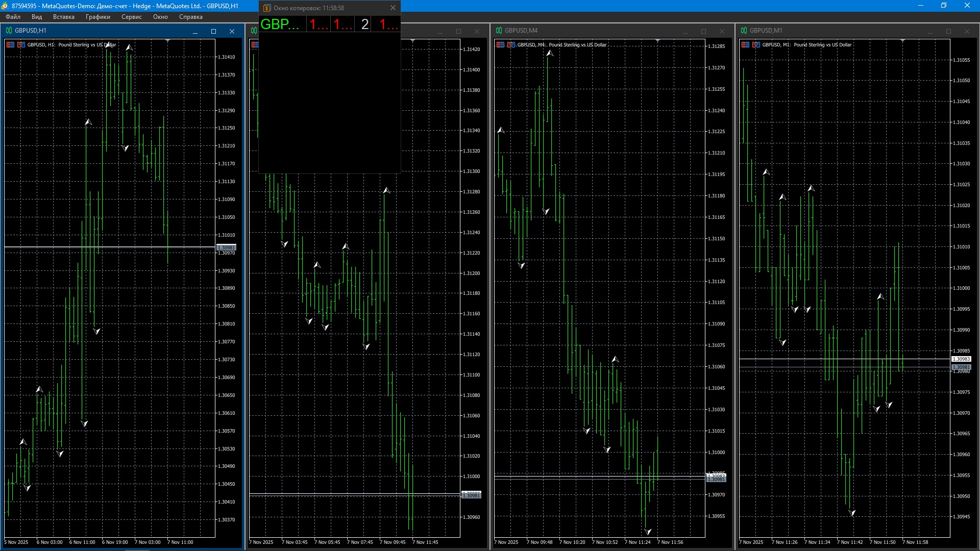This screenshot has width=980, height=551.
Task: Click the quotes window dollar icon
Action: (266, 8)
